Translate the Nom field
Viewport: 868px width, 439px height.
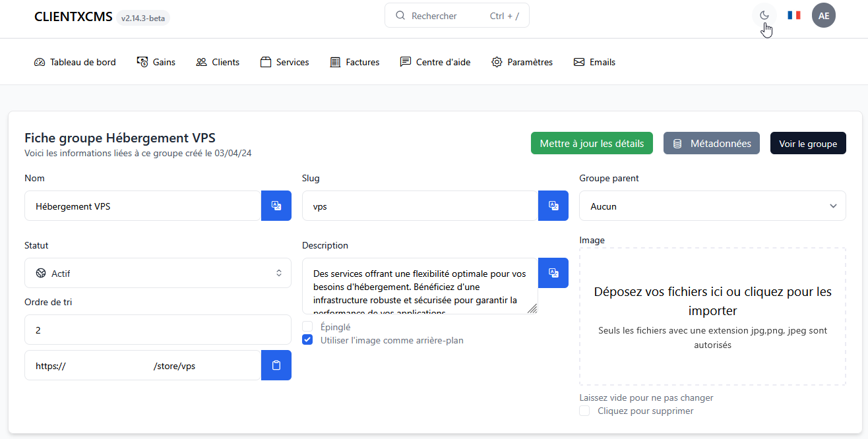[x=276, y=206]
